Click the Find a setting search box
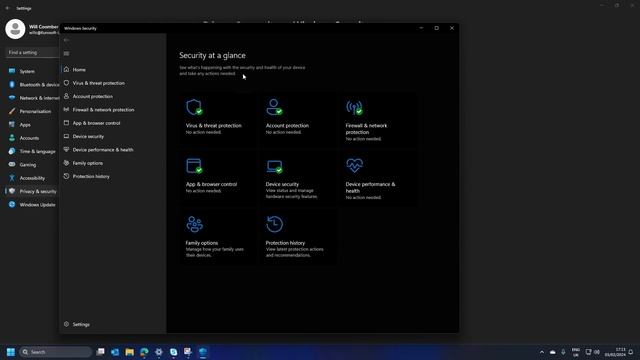This screenshot has height=360, width=640. click(x=32, y=52)
